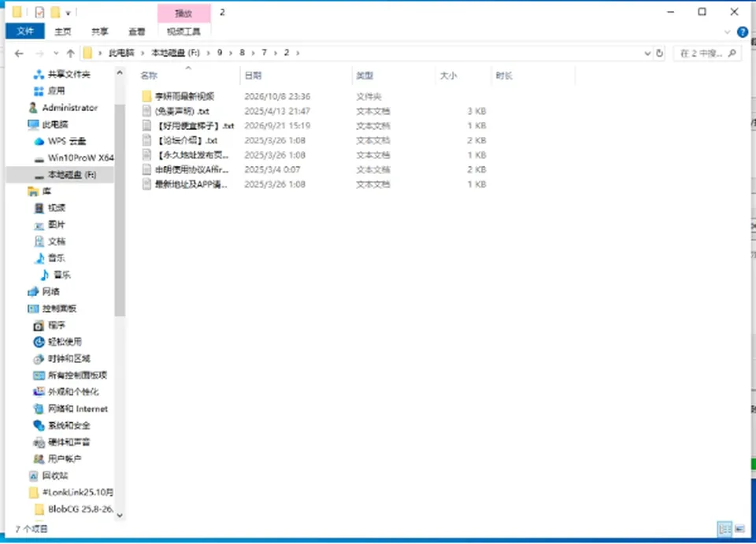The height and width of the screenshot is (544, 756).
Task: Click the breadcrumb chevron after folder 9
Action: point(231,53)
